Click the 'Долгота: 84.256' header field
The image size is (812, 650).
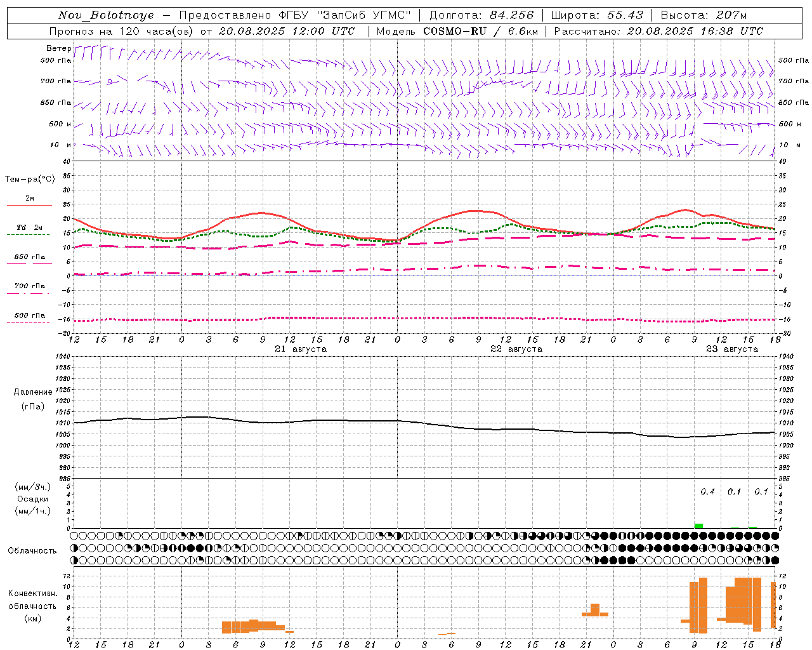(x=481, y=15)
